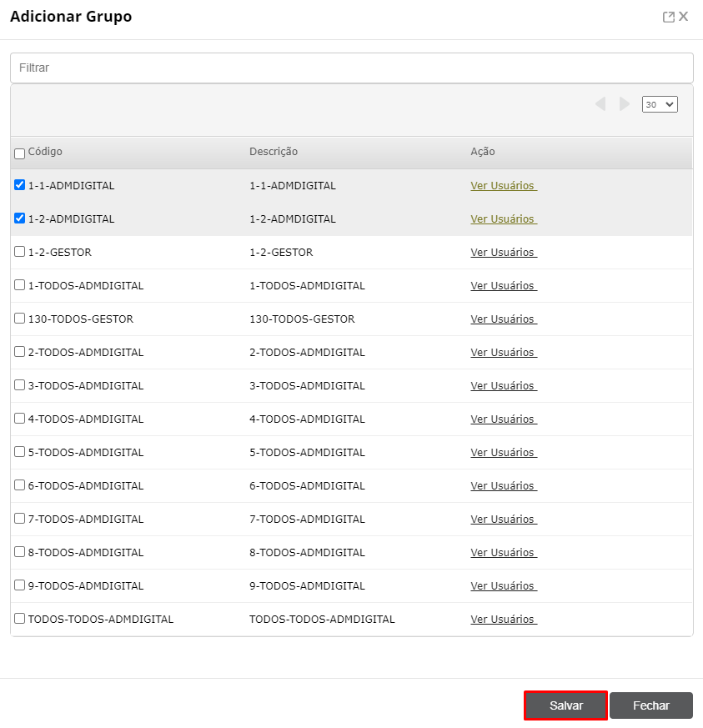703x728 pixels.
Task: Select description cell 9-TODOS-ADMDIGITAL
Action: click(x=307, y=586)
